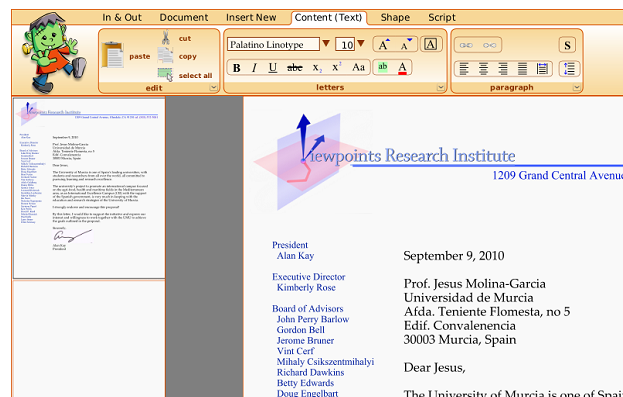This screenshot has width=623, height=397.
Task: Click the date September 9, 2010
Action: [454, 256]
